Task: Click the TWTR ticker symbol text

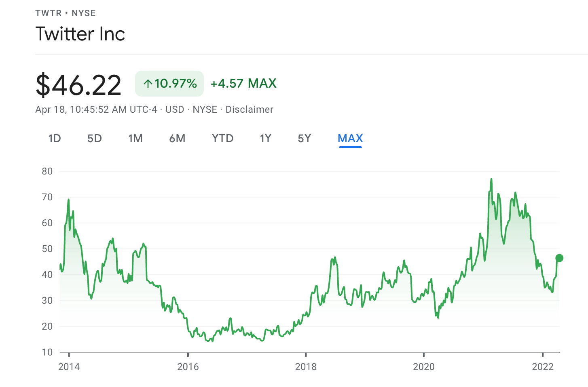Action: (x=49, y=13)
